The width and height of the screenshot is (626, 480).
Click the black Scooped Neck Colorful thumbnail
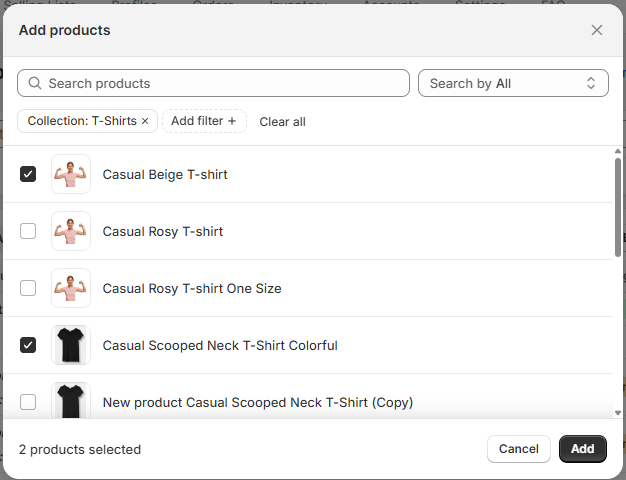coord(71,345)
